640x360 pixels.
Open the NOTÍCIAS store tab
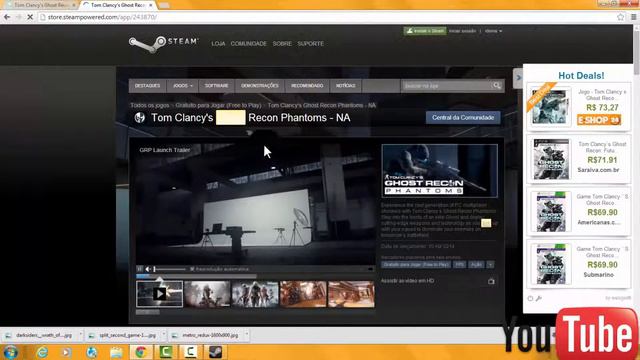345,86
